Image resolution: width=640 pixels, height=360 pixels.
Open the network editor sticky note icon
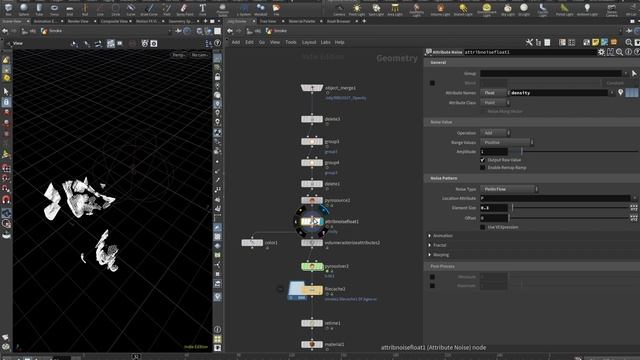tap(596, 42)
